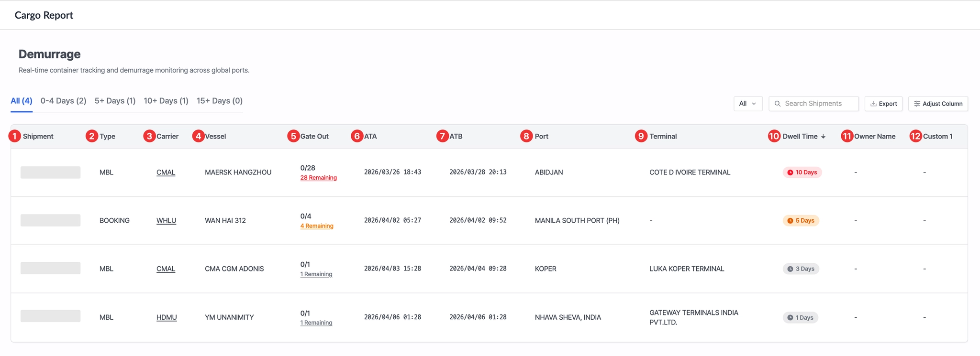
Task: Switch to the 0-4 Days tab
Action: (x=63, y=101)
